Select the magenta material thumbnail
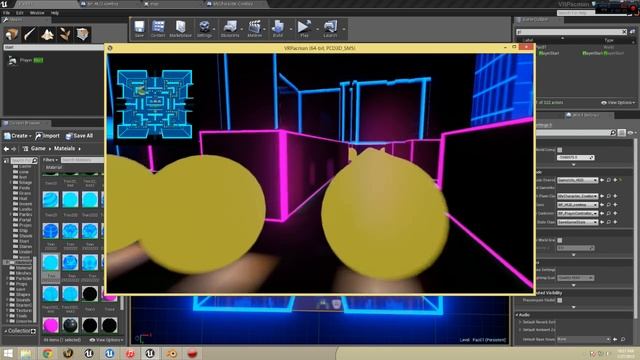Image resolution: width=640 pixels, height=360 pixels. (51, 325)
